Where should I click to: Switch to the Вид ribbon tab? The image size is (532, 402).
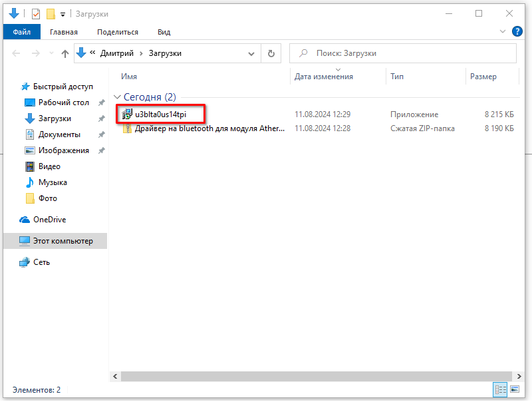tap(164, 32)
